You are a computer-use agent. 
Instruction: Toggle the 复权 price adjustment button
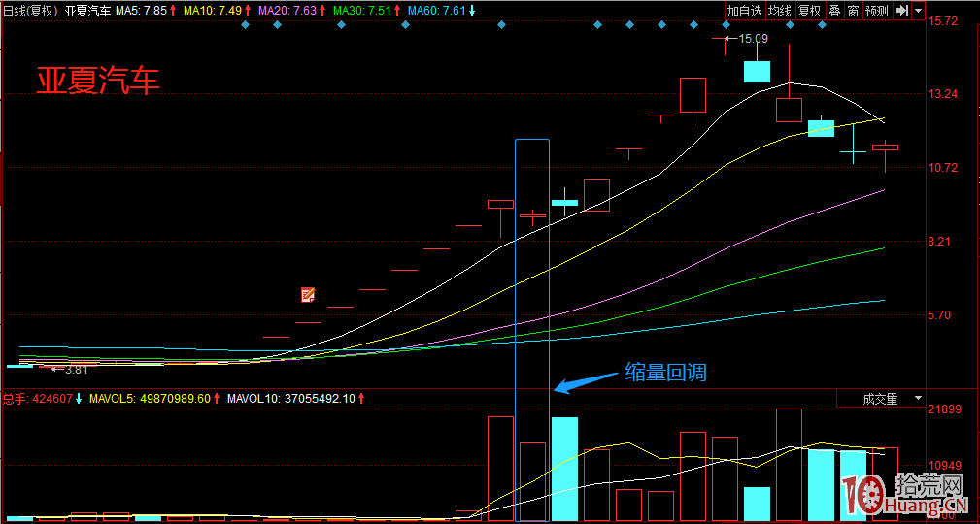click(x=809, y=11)
